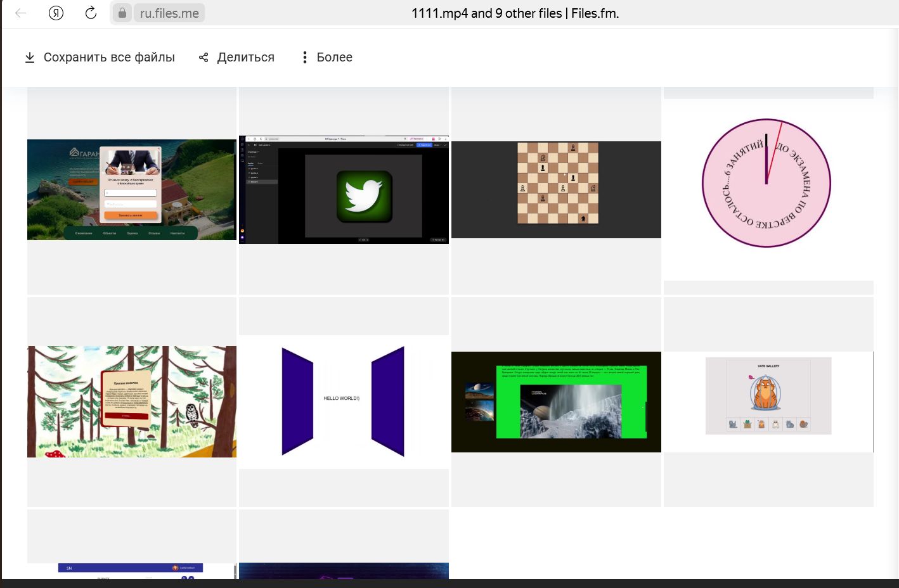Open the real estate house form thumbnail

click(x=132, y=189)
